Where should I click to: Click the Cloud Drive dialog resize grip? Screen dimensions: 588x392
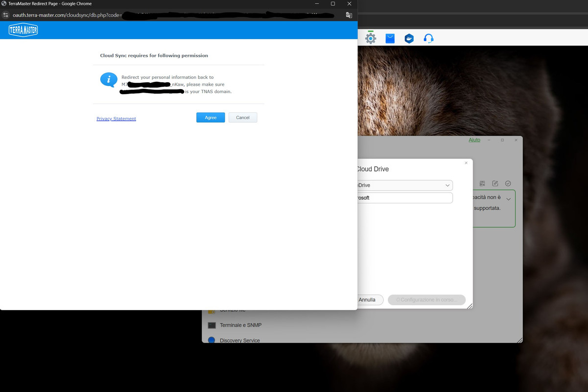pyautogui.click(x=470, y=306)
